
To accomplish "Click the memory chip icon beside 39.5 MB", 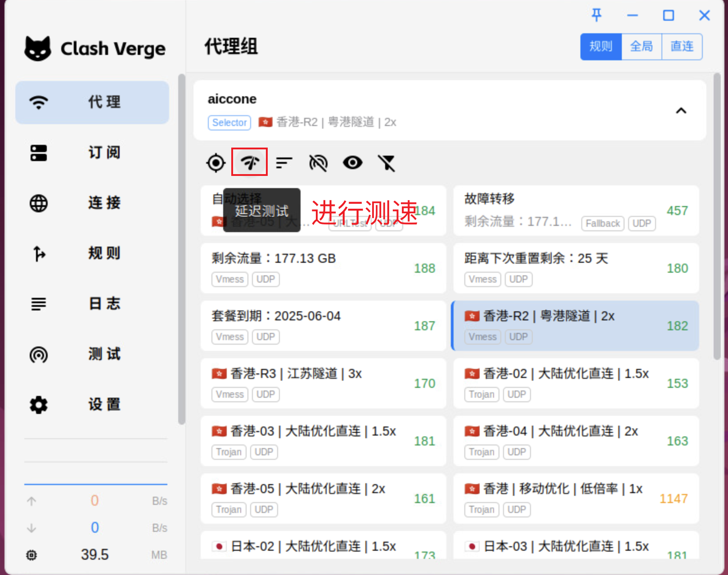I will pyautogui.click(x=31, y=555).
